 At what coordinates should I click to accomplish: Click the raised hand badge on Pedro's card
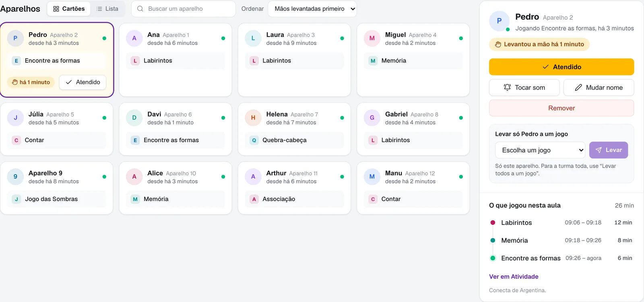pyautogui.click(x=31, y=82)
